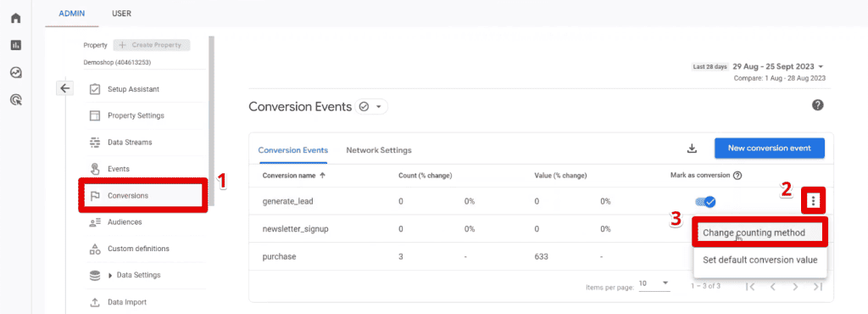Click purchase value 633 cell

541,257
